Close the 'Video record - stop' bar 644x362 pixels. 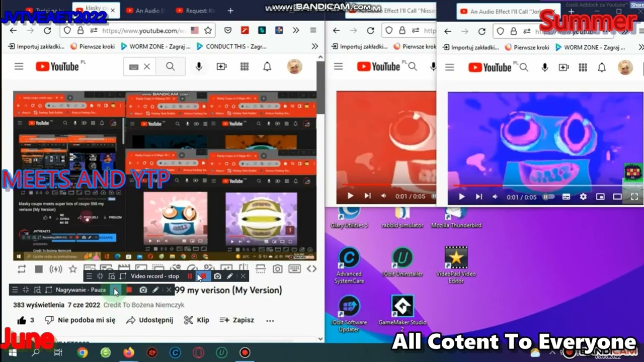[243, 276]
